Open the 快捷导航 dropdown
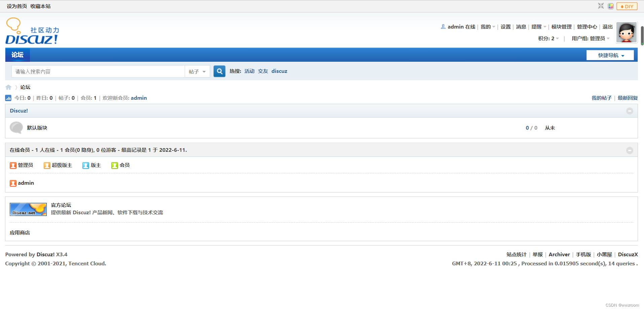The width and height of the screenshot is (644, 310). click(x=610, y=55)
